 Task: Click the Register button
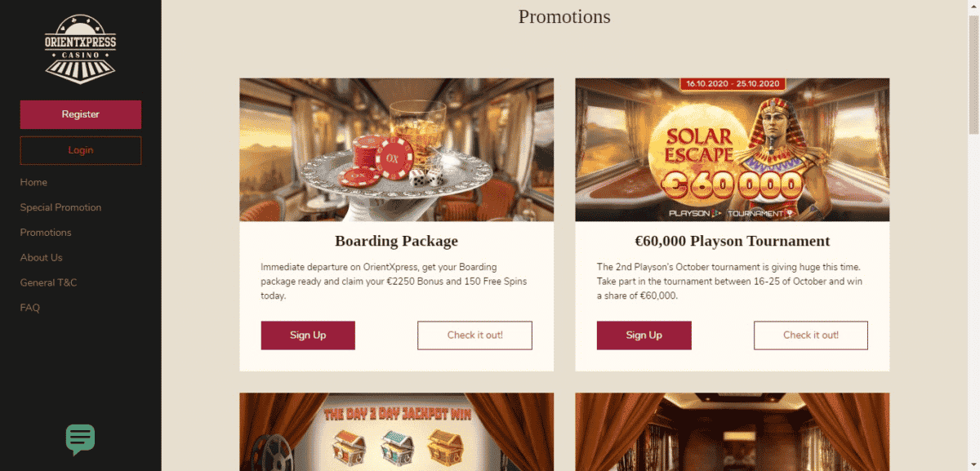click(x=81, y=114)
